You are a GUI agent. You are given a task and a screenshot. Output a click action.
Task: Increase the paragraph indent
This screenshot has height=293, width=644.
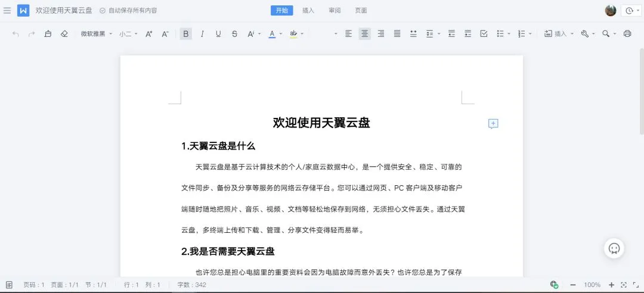click(468, 34)
